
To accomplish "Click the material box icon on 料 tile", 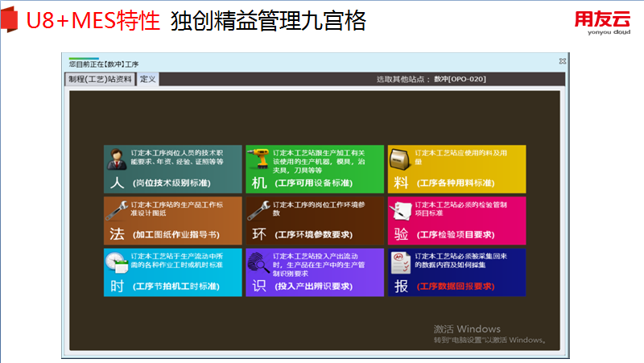I will pyautogui.click(x=400, y=159).
